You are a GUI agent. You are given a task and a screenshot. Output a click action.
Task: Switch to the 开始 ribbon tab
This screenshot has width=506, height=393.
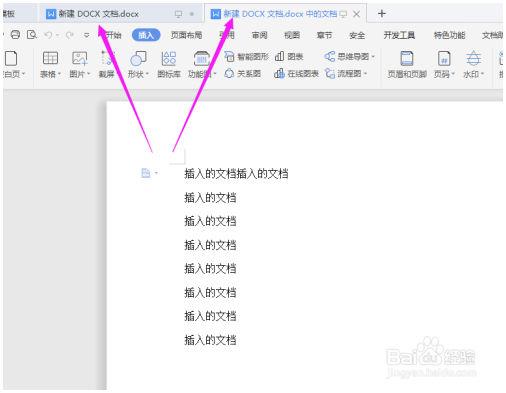click(113, 35)
